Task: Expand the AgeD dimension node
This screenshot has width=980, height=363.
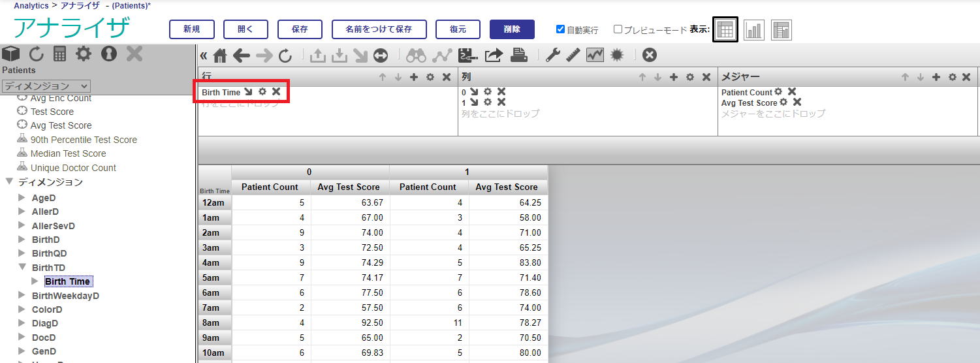Action: tap(22, 198)
